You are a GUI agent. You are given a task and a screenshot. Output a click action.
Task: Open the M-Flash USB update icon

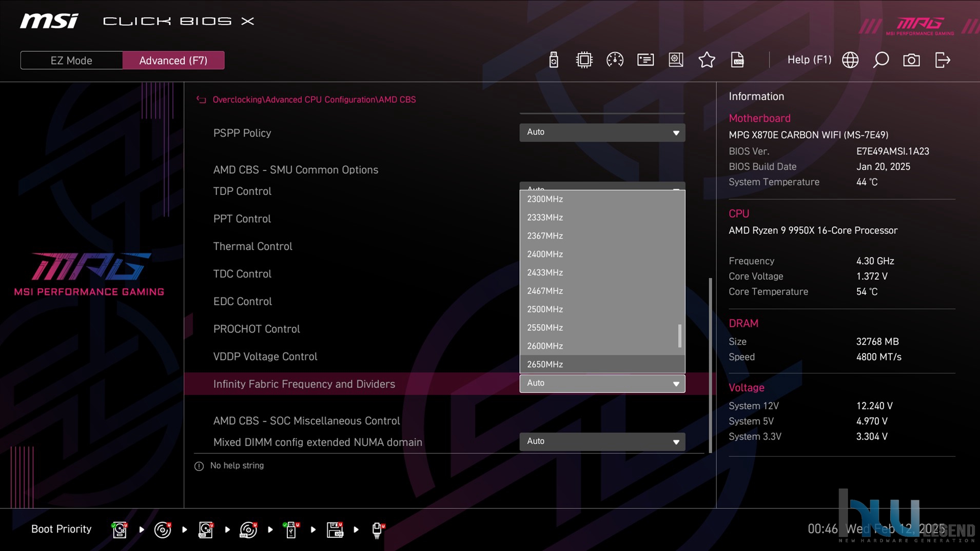(553, 60)
